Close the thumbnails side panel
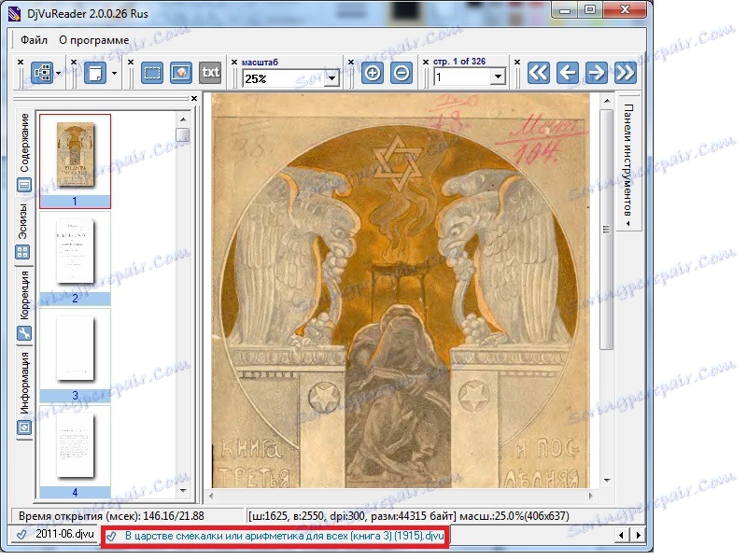This screenshot has width=747, height=560. tap(194, 99)
